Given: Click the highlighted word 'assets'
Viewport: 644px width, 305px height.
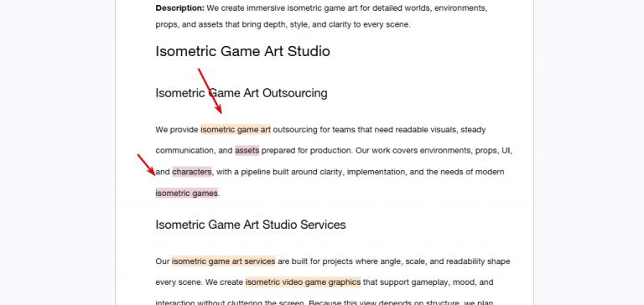Looking at the screenshot, I should (x=247, y=151).
